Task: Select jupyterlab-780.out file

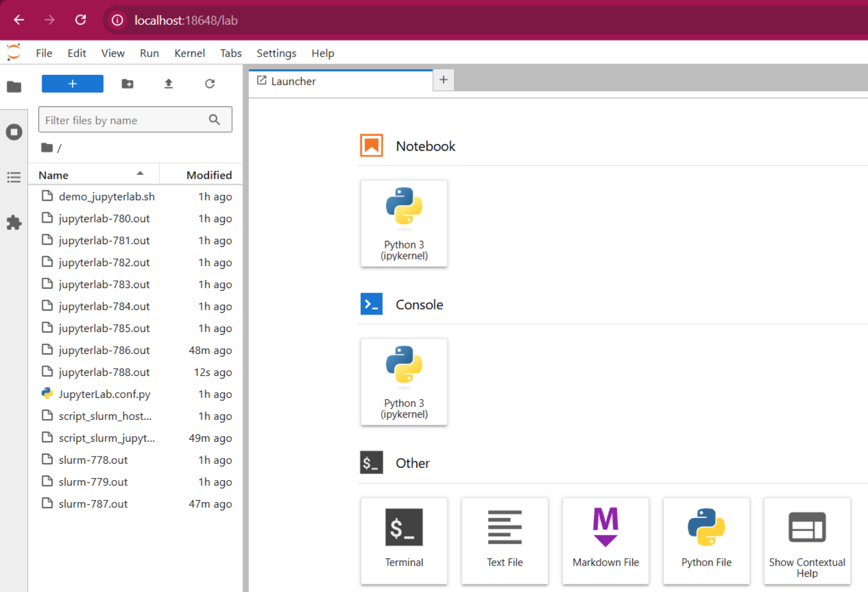Action: click(x=135, y=218)
